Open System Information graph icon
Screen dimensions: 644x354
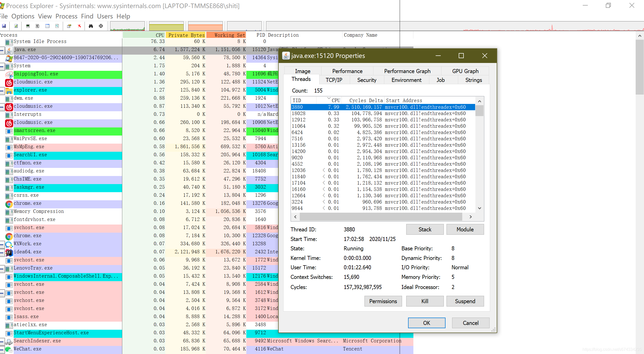point(28,26)
